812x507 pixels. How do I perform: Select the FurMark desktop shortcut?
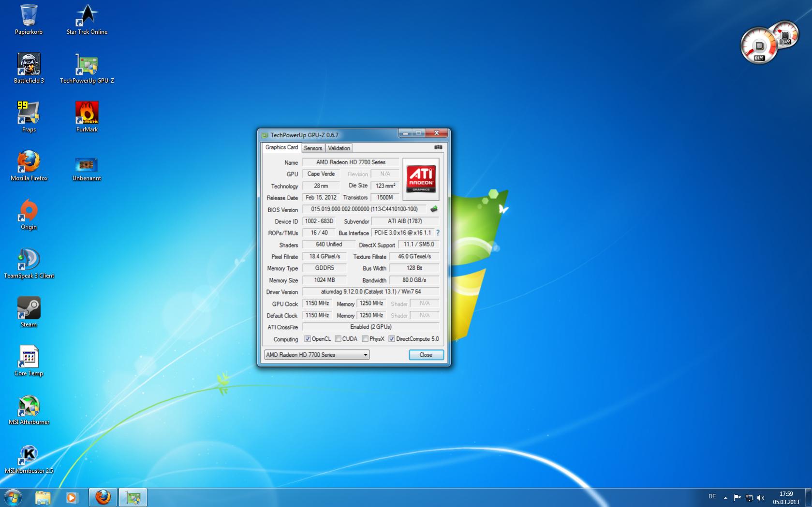[87, 117]
